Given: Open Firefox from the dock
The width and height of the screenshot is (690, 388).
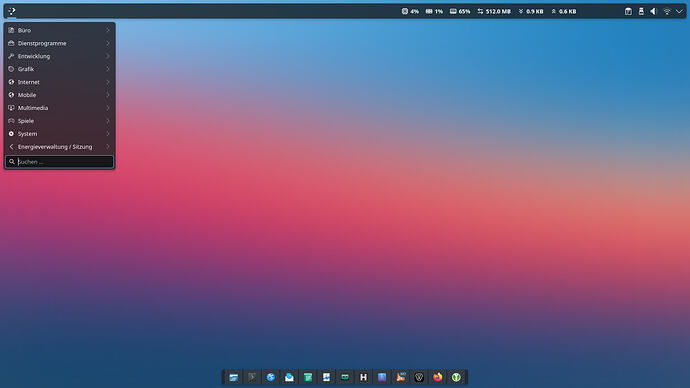Looking at the screenshot, I should point(437,377).
